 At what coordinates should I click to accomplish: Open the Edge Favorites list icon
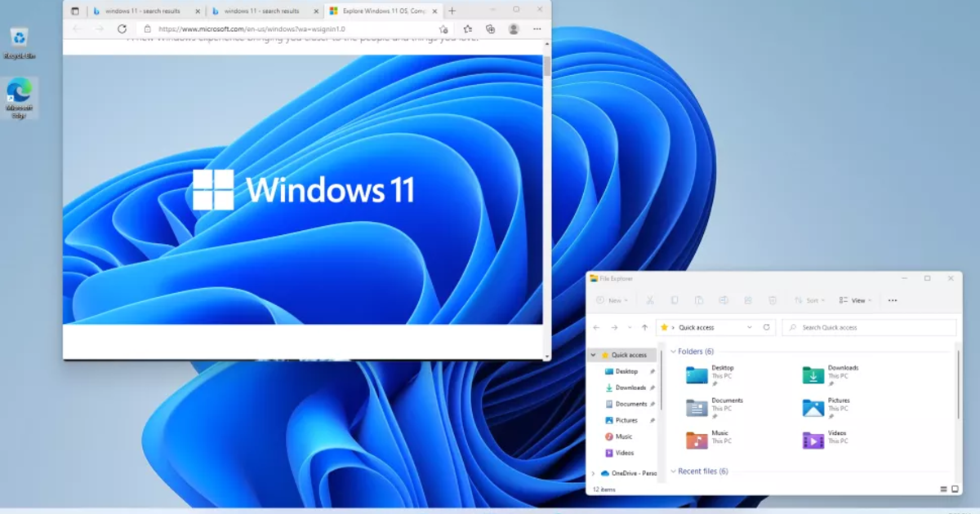[468, 29]
